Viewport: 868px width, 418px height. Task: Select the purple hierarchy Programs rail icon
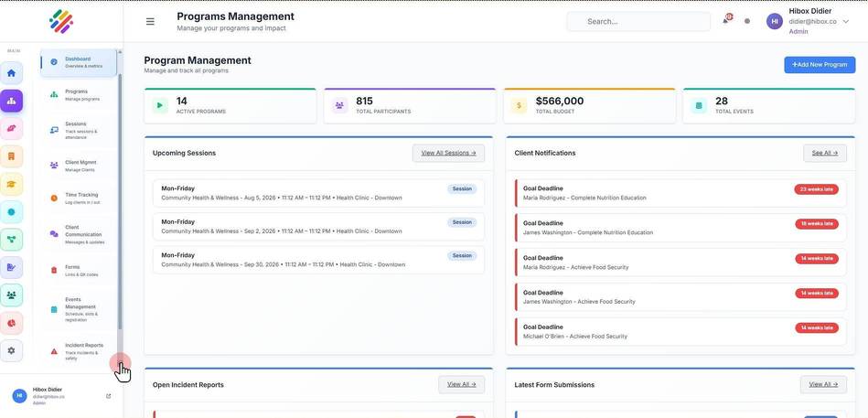pyautogui.click(x=12, y=101)
